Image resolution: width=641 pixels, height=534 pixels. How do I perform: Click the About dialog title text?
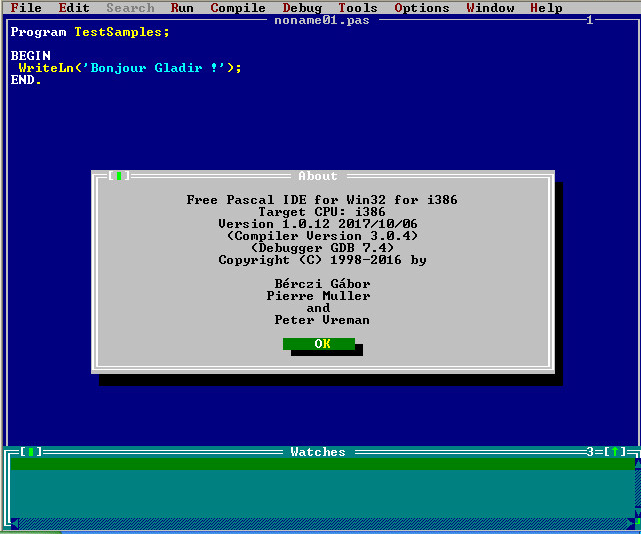[x=318, y=176]
